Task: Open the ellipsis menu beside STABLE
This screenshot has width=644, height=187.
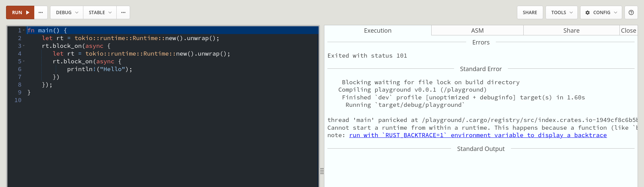Action: (123, 12)
